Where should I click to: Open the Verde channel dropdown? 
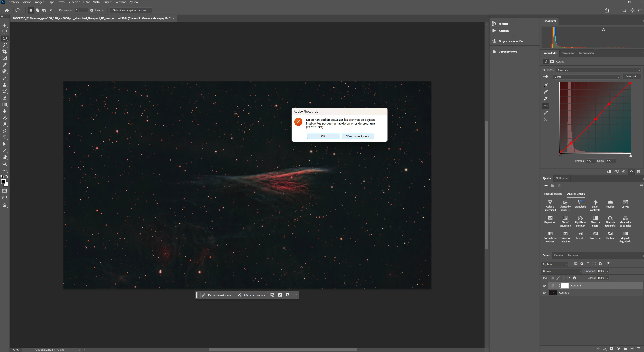click(586, 77)
